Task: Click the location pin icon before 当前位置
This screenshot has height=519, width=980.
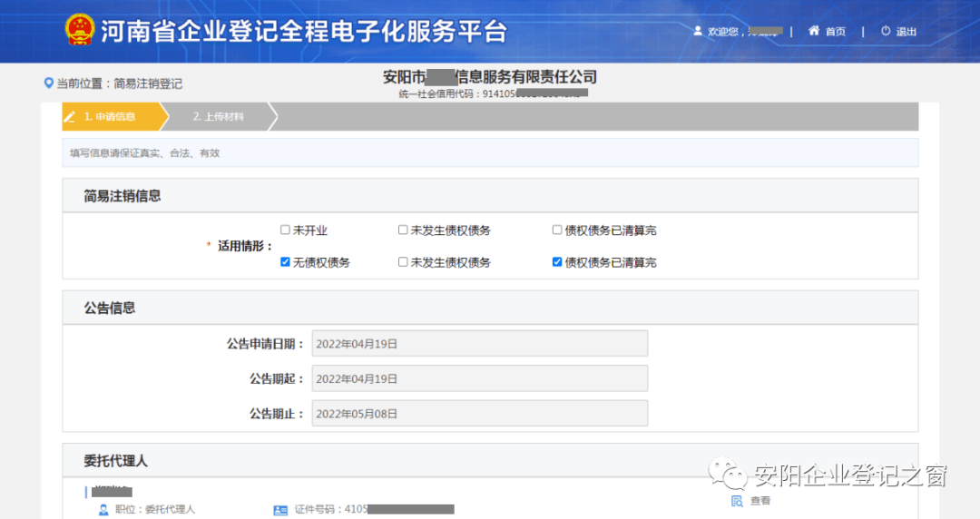Action: click(48, 83)
